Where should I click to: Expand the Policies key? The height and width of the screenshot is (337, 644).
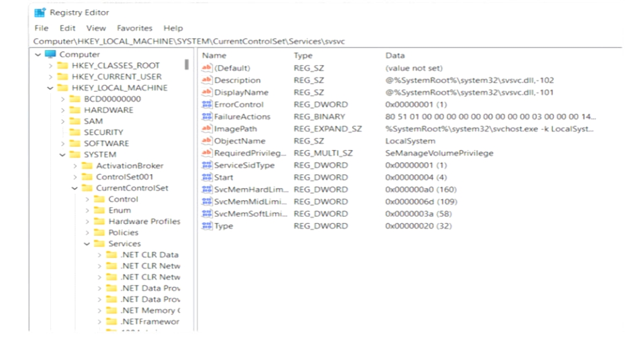click(87, 233)
